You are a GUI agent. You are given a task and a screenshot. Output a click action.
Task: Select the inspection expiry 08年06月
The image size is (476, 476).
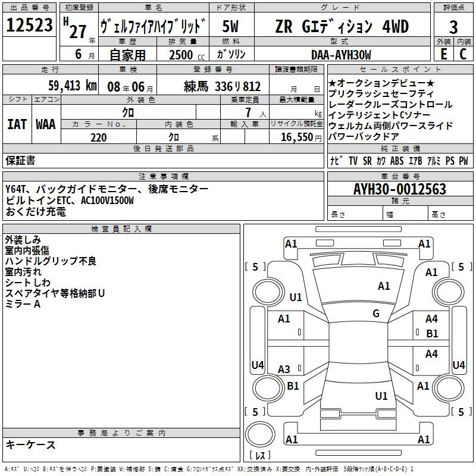[x=130, y=87]
